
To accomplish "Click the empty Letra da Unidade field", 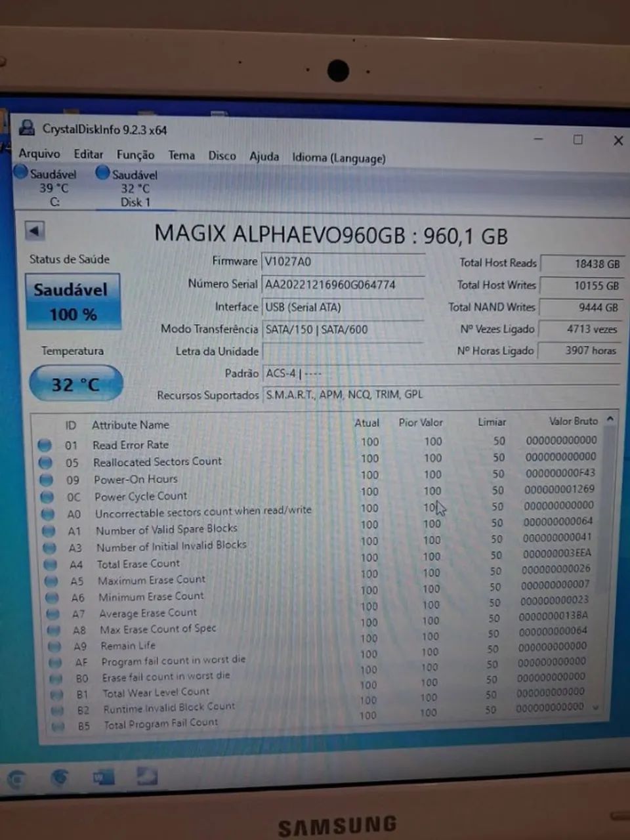I will tap(343, 352).
